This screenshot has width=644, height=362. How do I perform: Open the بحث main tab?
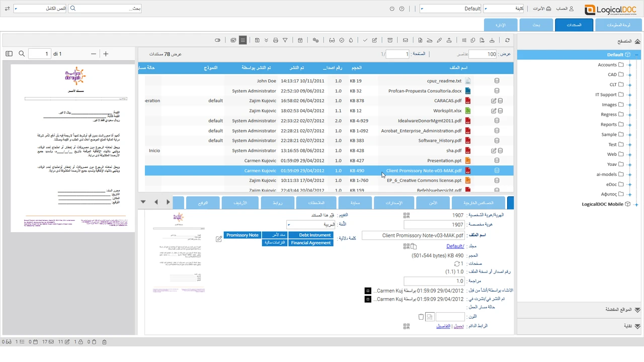pyautogui.click(x=536, y=25)
